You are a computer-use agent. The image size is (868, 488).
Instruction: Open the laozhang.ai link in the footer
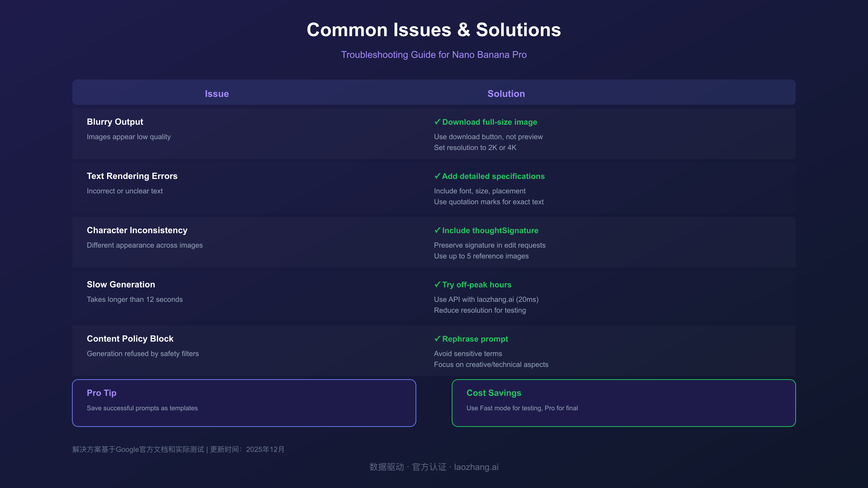476,467
